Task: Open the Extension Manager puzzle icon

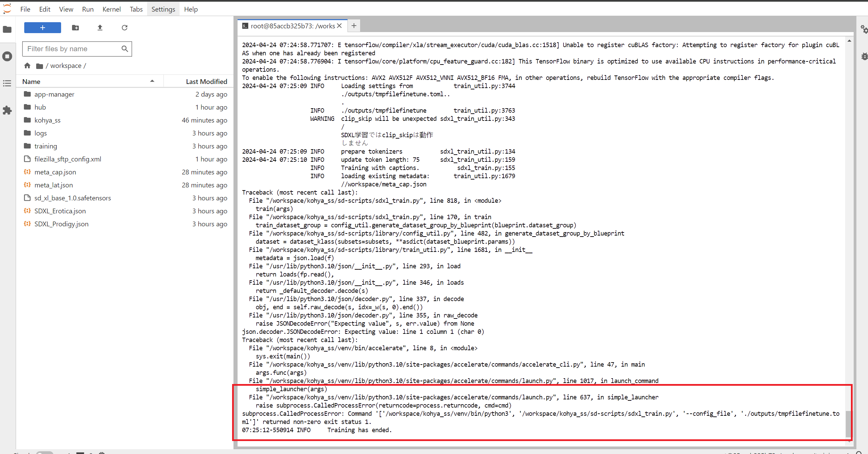Action: (x=7, y=110)
